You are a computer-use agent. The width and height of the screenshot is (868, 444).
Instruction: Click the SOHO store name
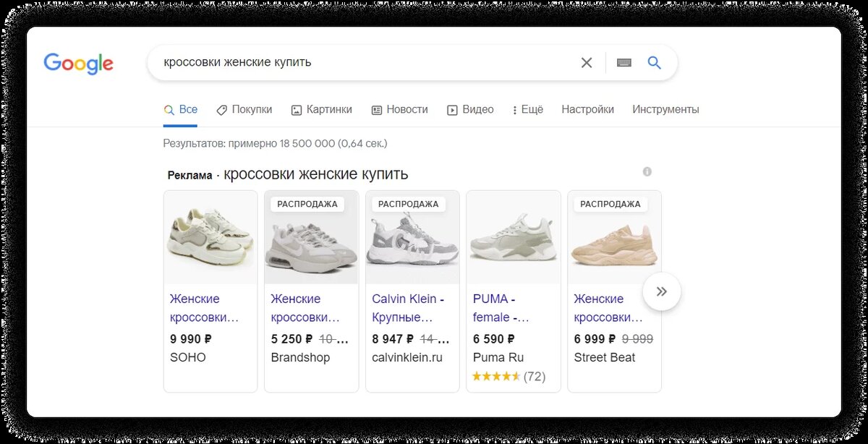[188, 357]
